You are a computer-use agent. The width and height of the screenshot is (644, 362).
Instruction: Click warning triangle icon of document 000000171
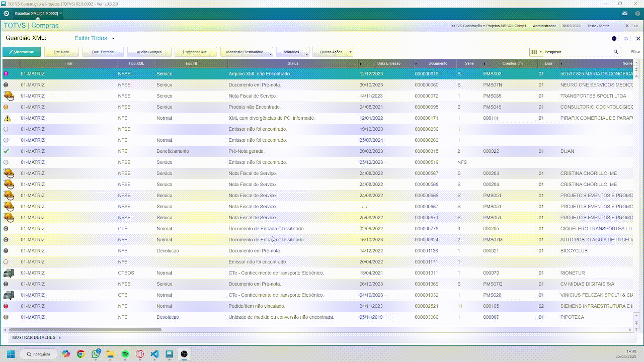click(x=7, y=118)
